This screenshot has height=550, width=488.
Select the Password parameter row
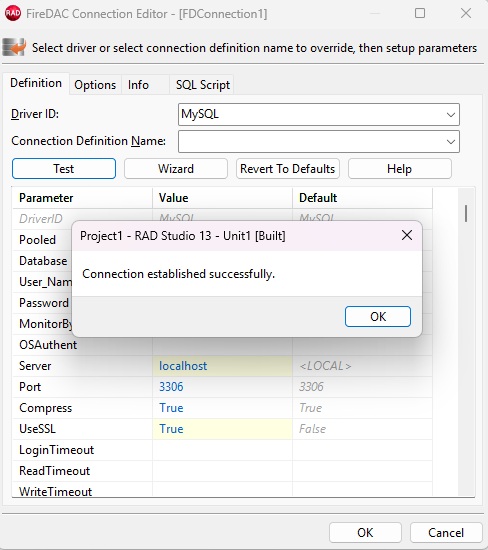42,303
